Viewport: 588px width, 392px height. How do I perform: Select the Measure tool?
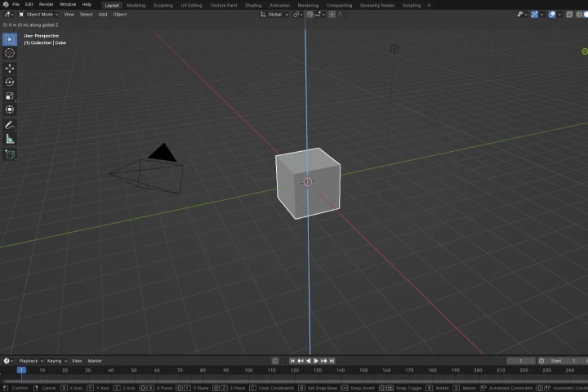coord(10,139)
